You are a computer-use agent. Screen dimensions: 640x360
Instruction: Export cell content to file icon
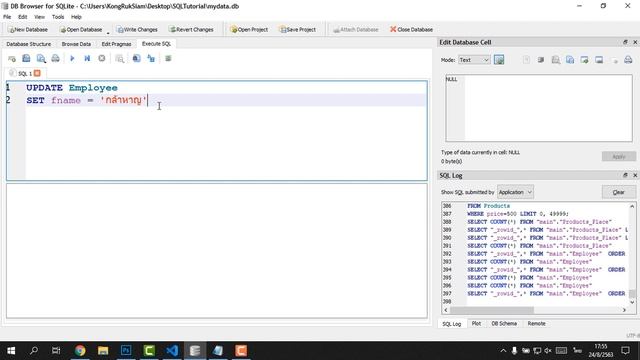pyautogui.click(x=599, y=60)
